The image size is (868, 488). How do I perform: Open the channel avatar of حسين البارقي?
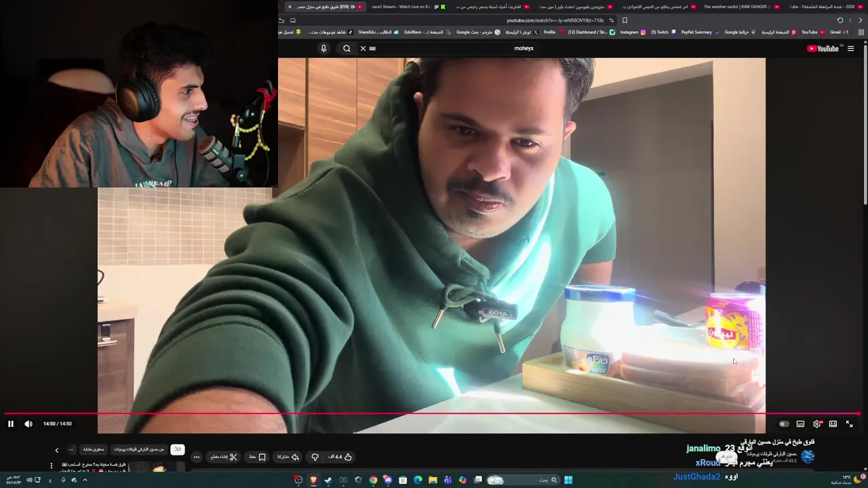[808, 457]
